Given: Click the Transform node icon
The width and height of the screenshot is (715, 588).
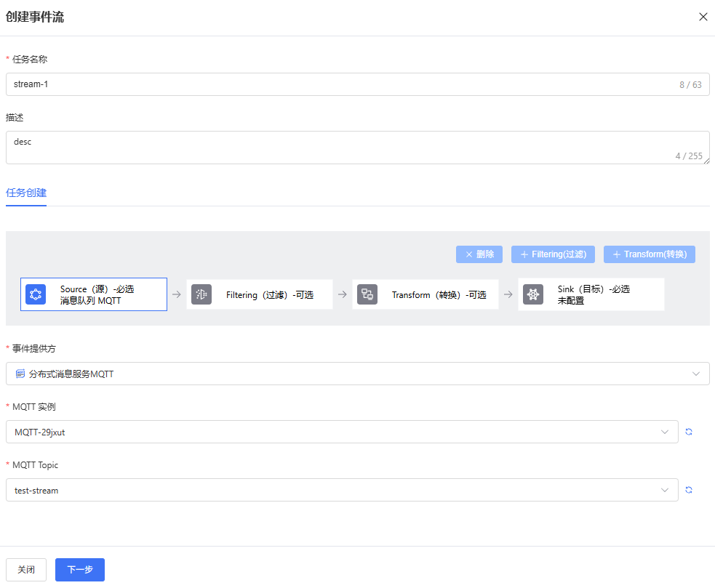Looking at the screenshot, I should [x=367, y=294].
